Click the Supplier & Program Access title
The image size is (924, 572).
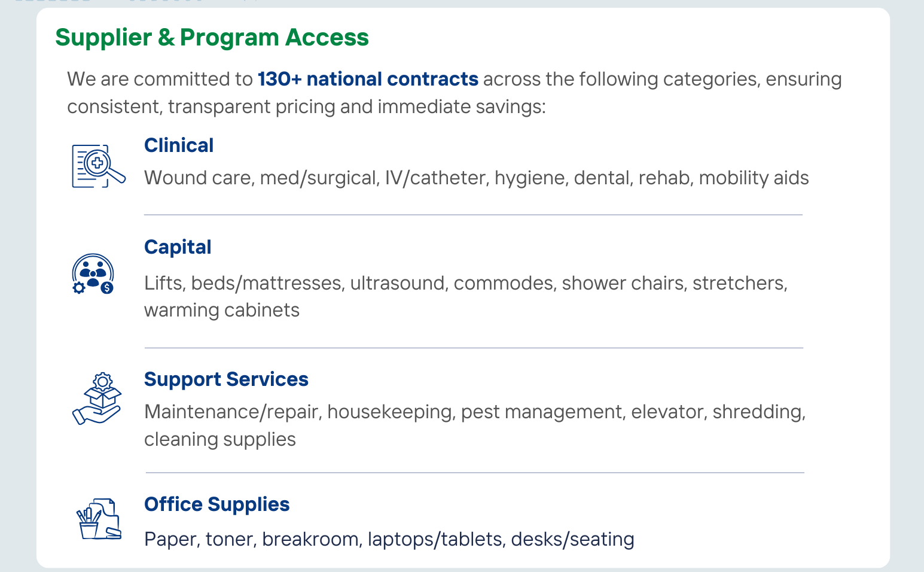click(x=212, y=38)
